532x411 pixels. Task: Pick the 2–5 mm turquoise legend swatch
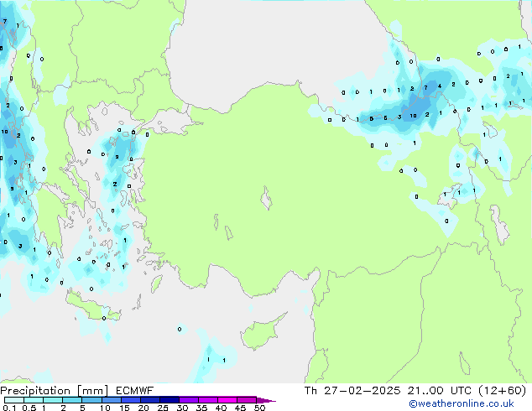pyautogui.click(x=72, y=400)
